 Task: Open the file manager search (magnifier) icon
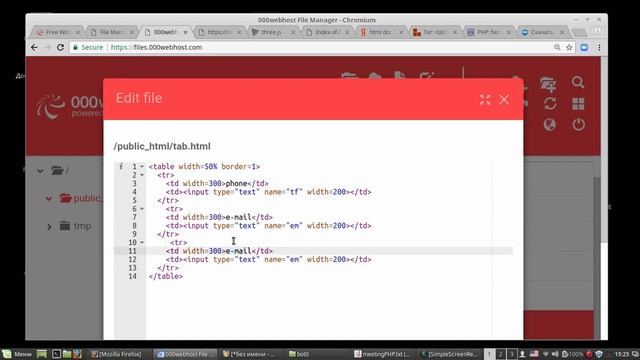click(578, 82)
